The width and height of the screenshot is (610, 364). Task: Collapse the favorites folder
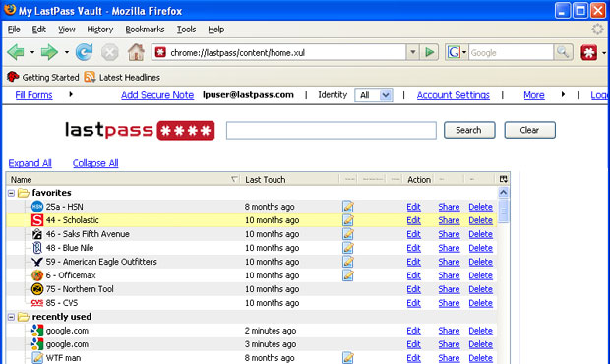coord(11,193)
